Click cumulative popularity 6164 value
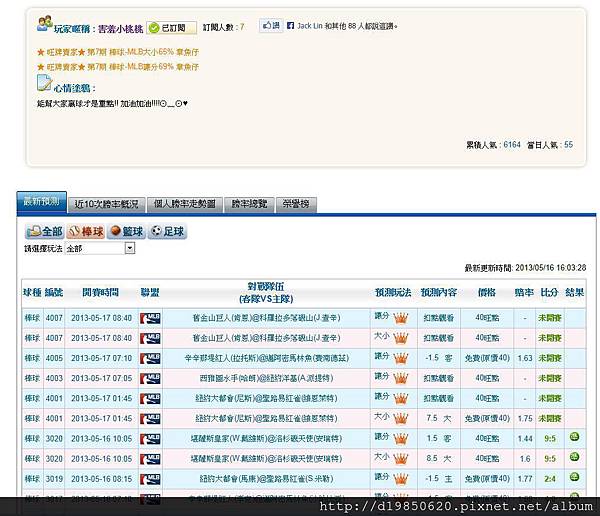Screen dimensions: 600x516 tap(512, 145)
